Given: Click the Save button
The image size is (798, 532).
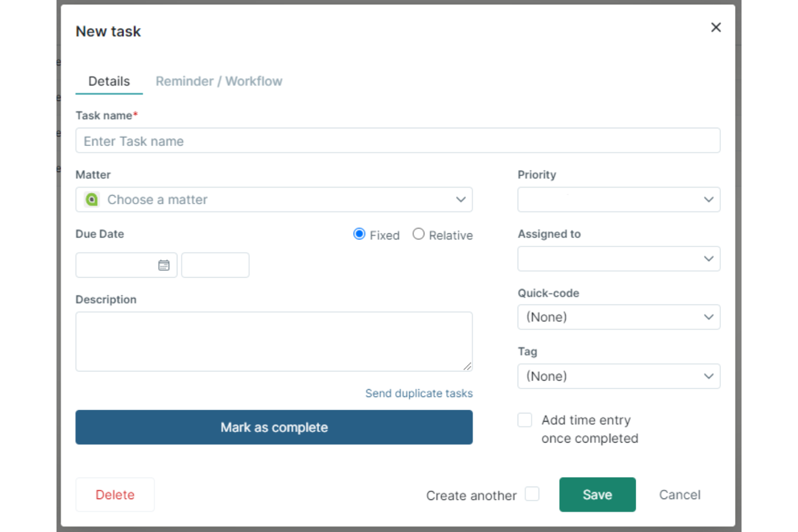Looking at the screenshot, I should coord(597,494).
